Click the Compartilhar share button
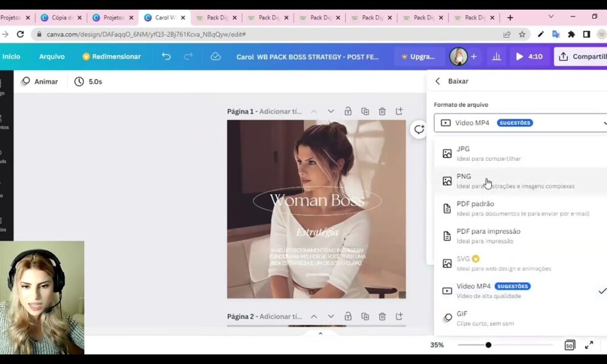The height and width of the screenshot is (364, 607). coord(580,56)
